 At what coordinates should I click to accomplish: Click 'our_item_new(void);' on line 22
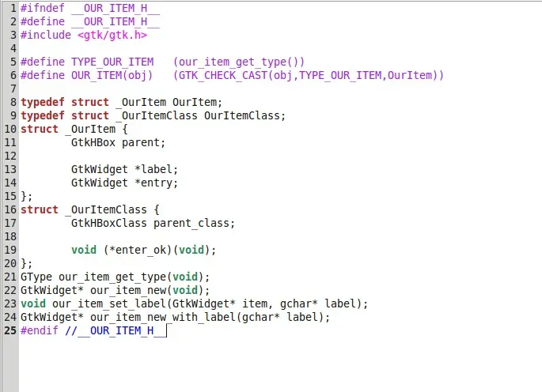[150, 291]
